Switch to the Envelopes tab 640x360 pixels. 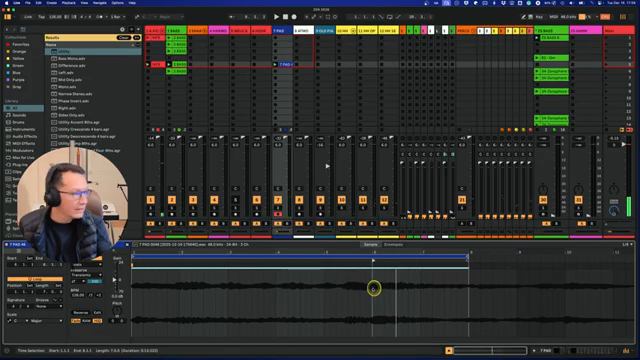point(393,244)
